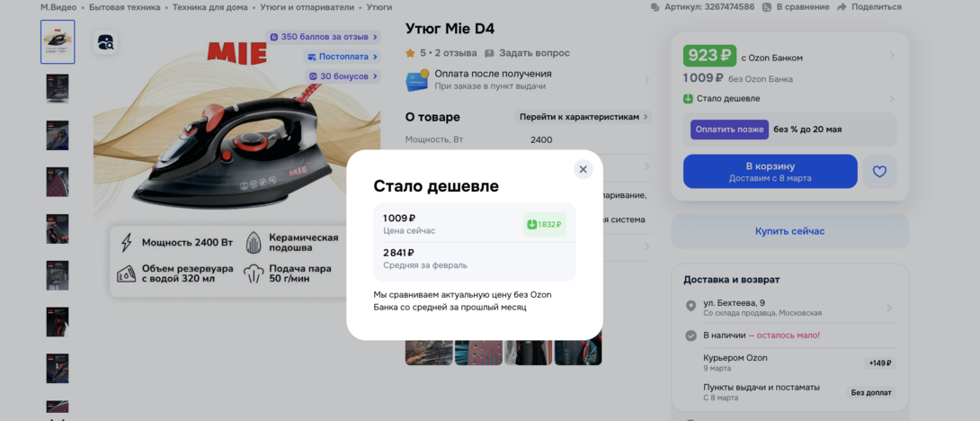Click the location pin for ул. Бехтеева

coord(690,307)
